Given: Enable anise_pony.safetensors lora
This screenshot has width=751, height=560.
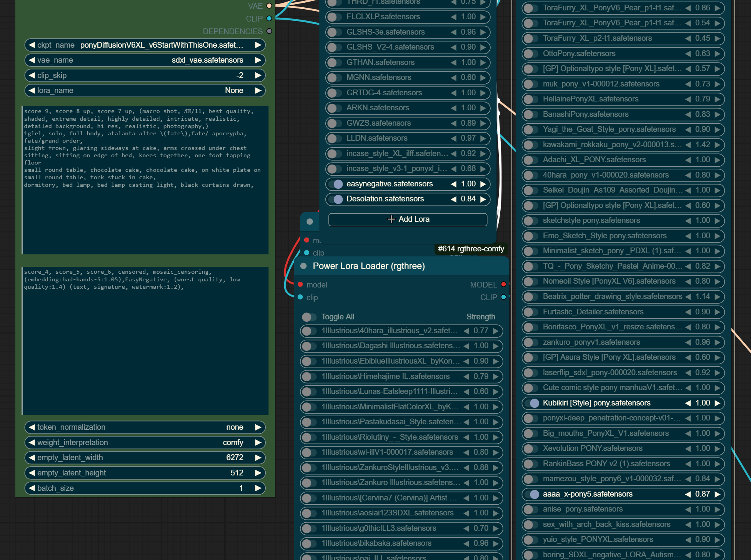Looking at the screenshot, I should click(x=531, y=509).
